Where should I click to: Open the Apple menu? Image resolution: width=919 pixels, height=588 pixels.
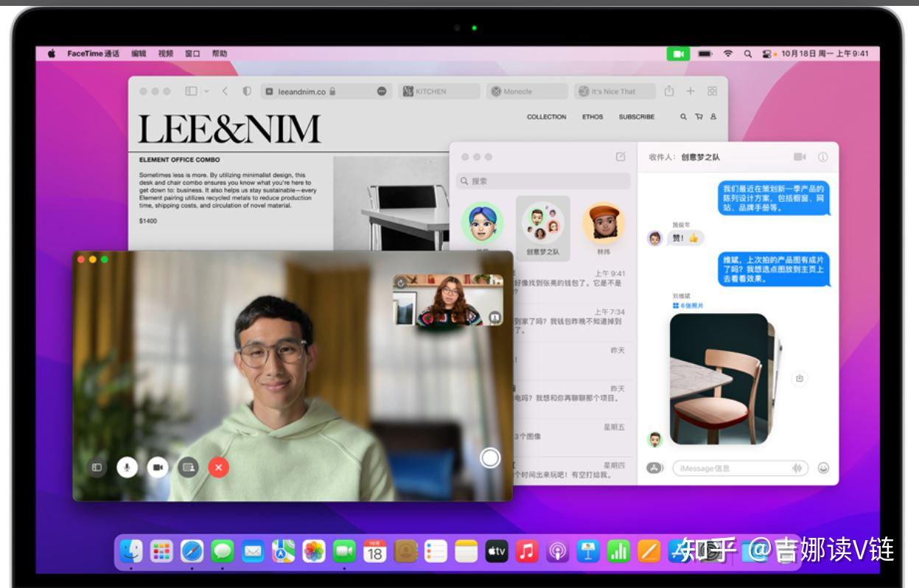52,54
